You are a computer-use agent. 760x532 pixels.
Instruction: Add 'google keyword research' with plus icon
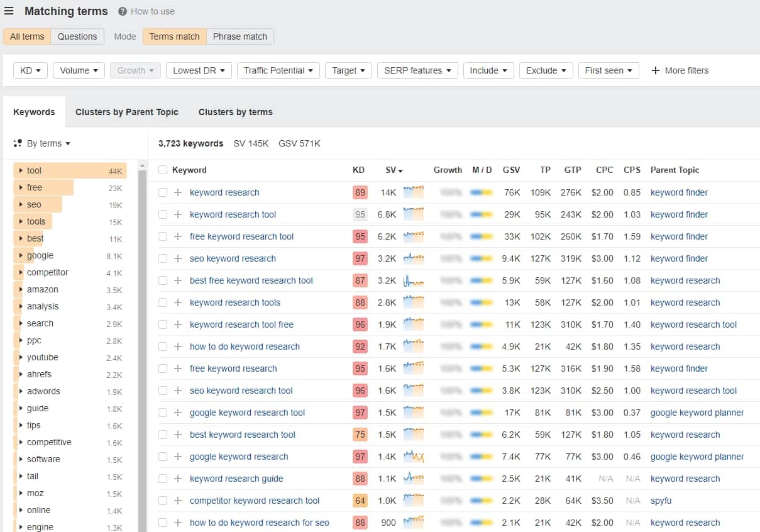coord(178,457)
